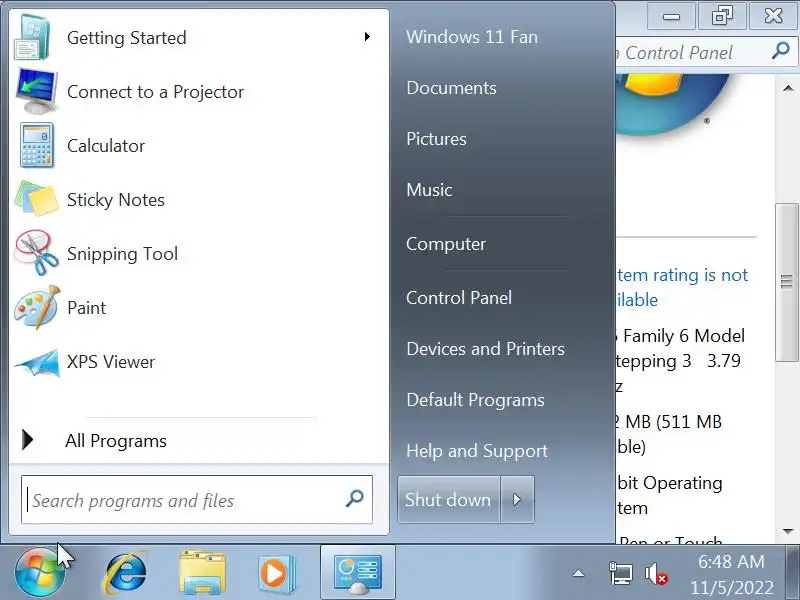Open the Paint palette icon
This screenshot has height=600, width=800.
point(37,307)
